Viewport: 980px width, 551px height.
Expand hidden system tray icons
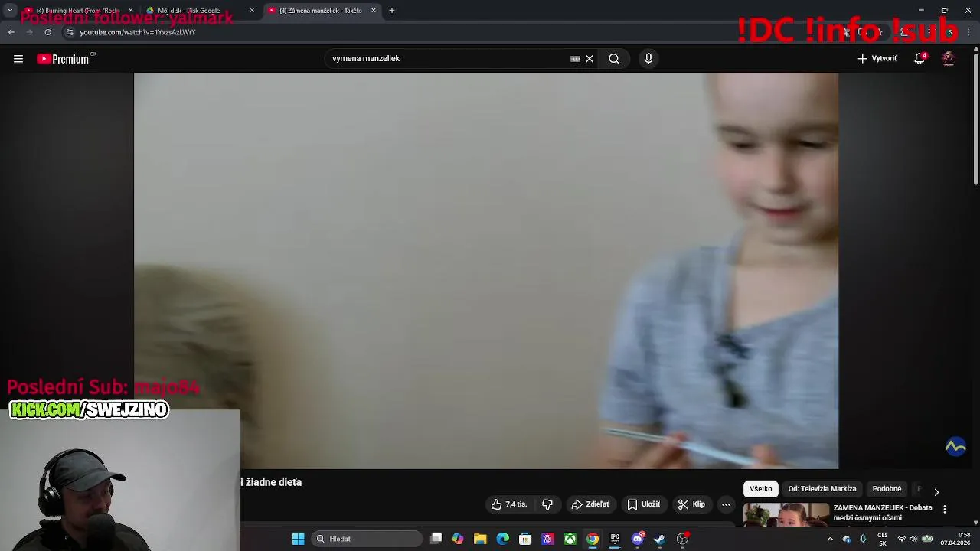click(830, 539)
